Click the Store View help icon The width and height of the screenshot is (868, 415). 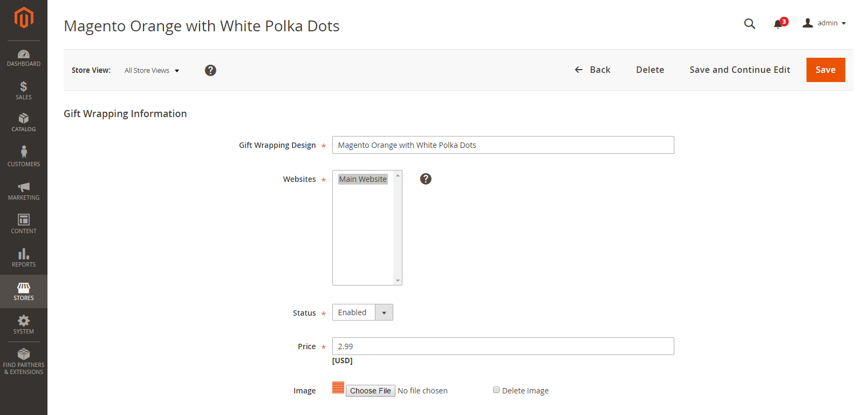pyautogui.click(x=210, y=70)
